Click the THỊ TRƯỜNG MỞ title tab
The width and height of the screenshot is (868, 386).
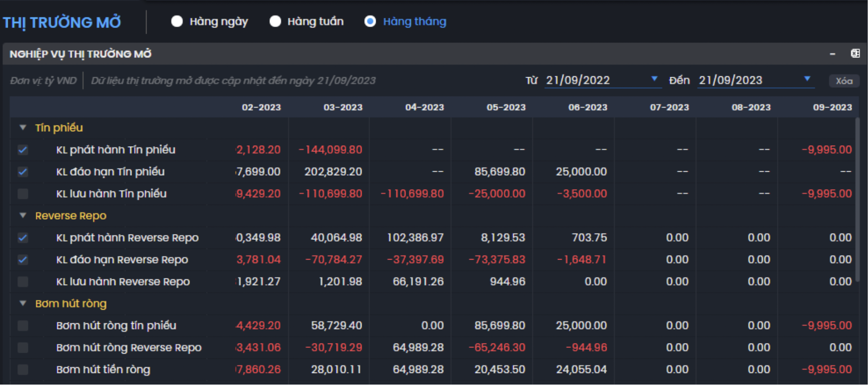(x=62, y=22)
